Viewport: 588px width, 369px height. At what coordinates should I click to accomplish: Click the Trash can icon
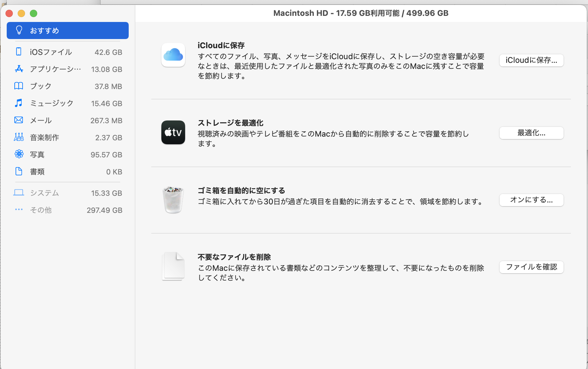(x=173, y=200)
